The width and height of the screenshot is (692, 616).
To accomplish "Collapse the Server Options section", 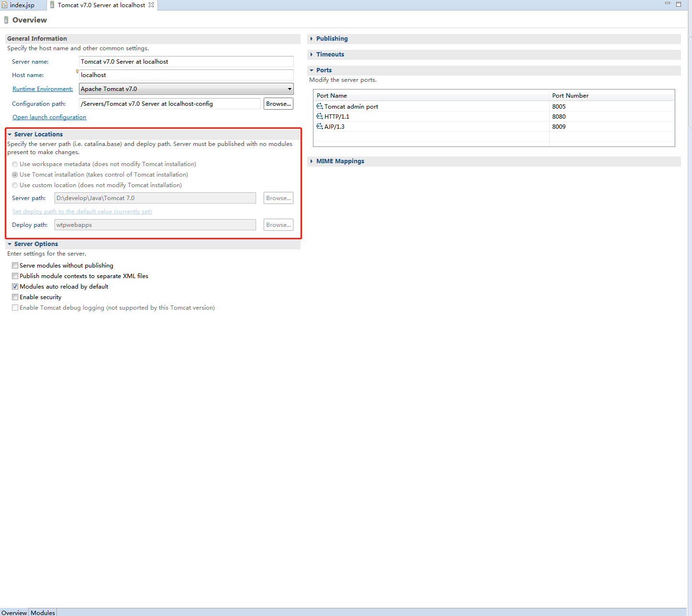I will point(10,244).
